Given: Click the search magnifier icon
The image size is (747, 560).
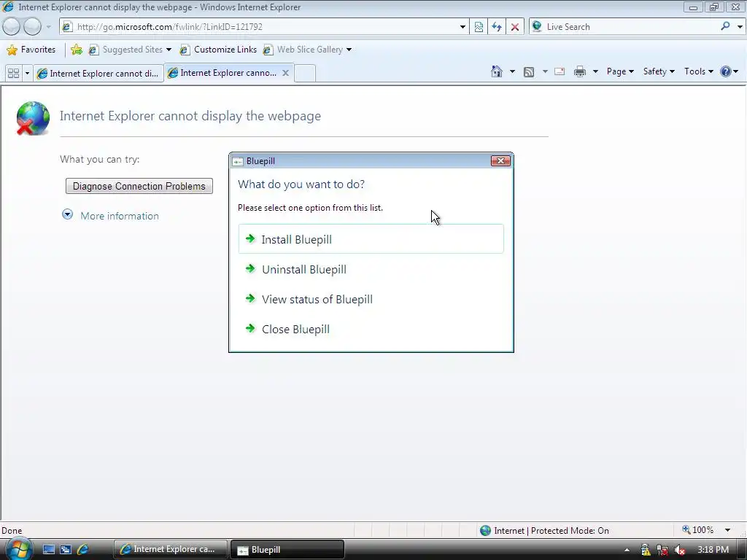Looking at the screenshot, I should [725, 27].
